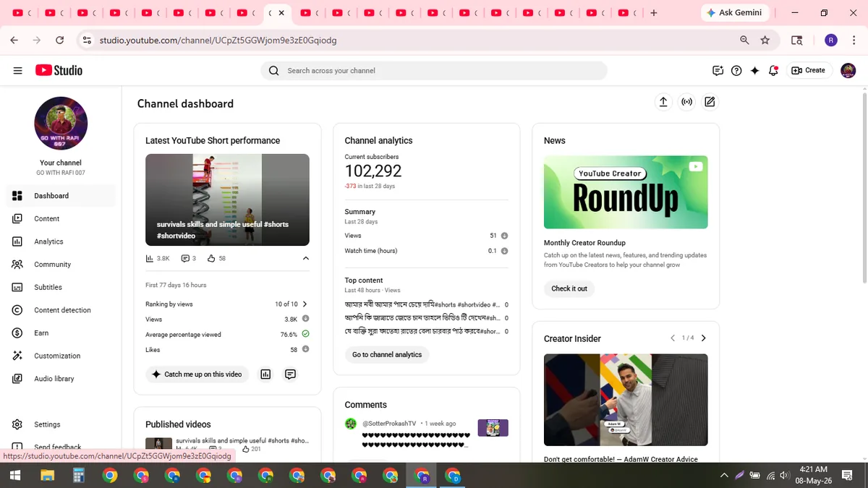Click Go to channel analytics
The width and height of the screenshot is (868, 488).
(x=387, y=355)
